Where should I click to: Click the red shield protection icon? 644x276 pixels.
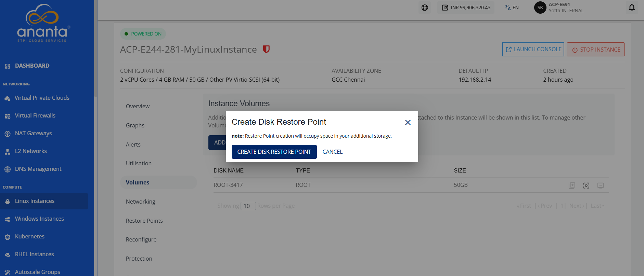[266, 49]
